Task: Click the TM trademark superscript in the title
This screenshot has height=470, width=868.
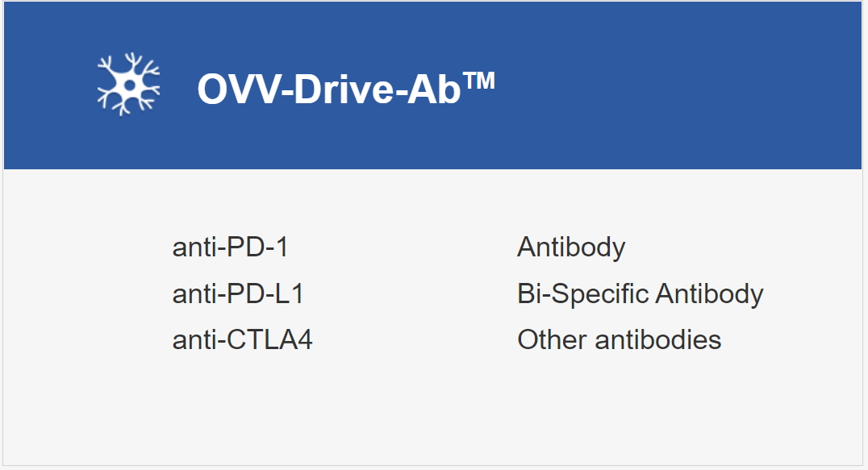Action: pyautogui.click(x=479, y=80)
